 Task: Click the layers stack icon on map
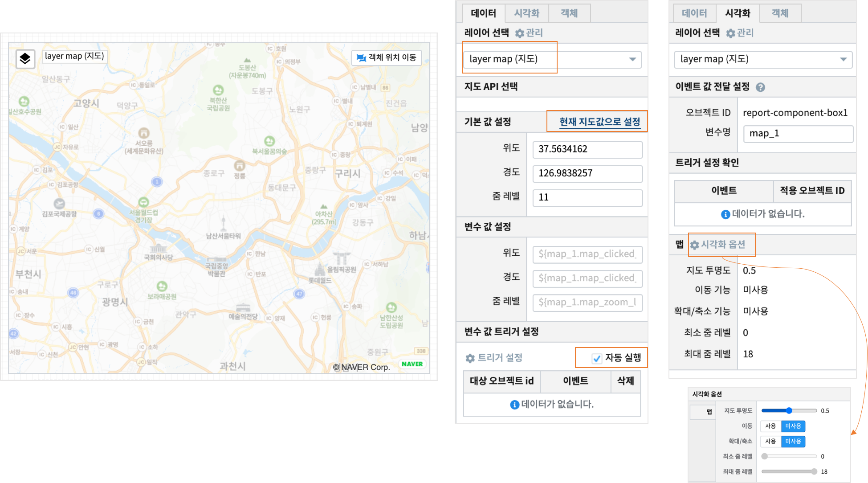25,58
